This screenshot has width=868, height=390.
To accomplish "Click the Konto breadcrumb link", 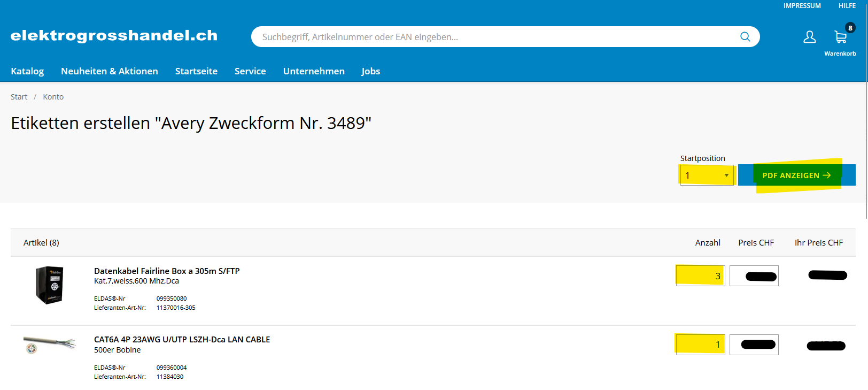I will point(53,97).
